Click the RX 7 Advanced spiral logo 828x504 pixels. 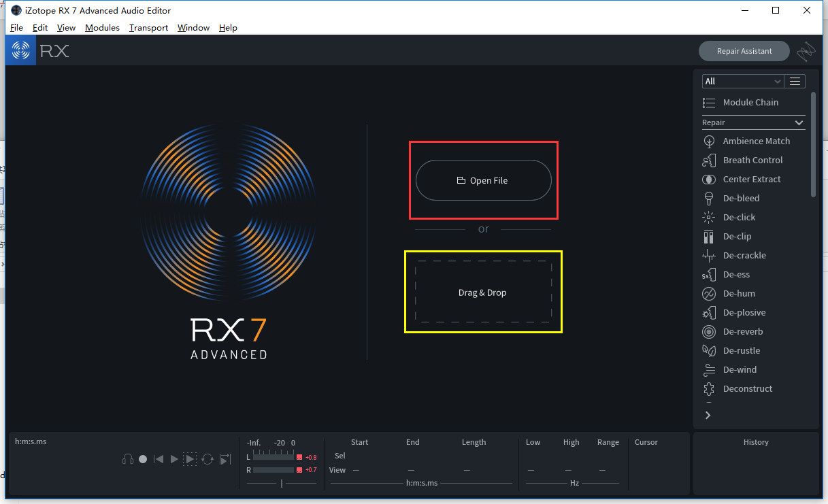pos(229,212)
